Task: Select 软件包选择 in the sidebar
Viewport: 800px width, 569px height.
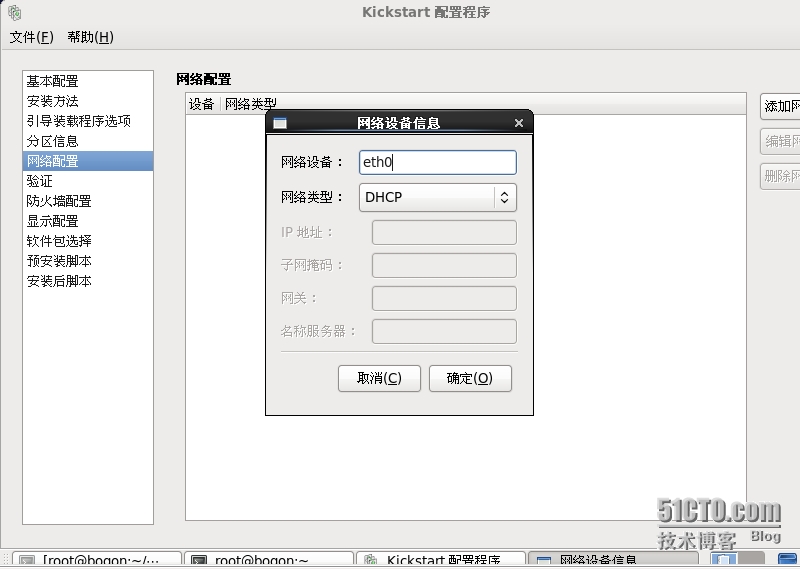Action: [x=88, y=241]
